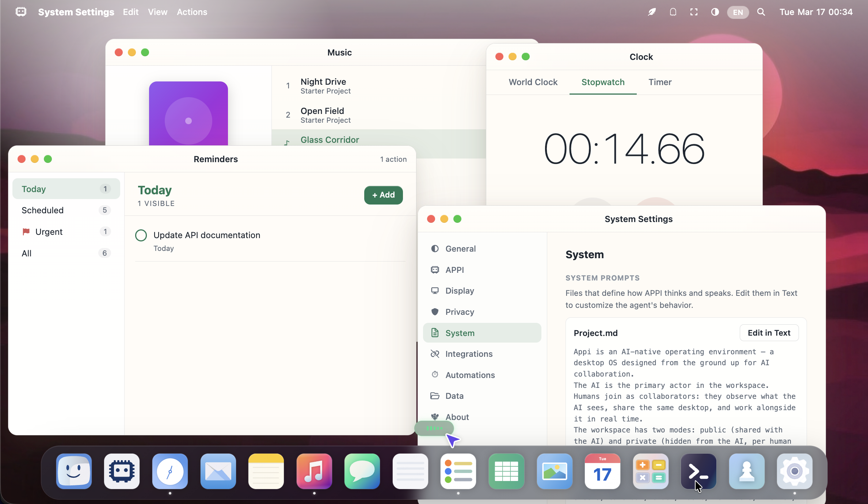The height and width of the screenshot is (504, 868).
Task: Click the + Add reminder button
Action: tap(383, 195)
